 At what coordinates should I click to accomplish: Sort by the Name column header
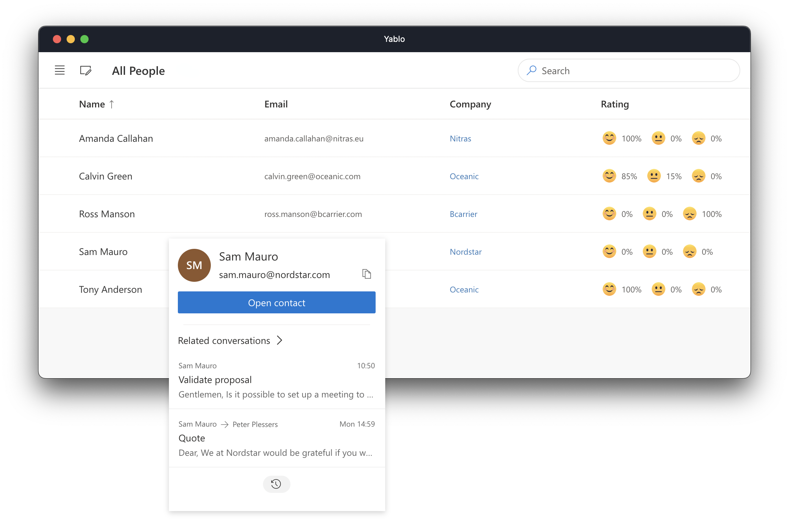tap(92, 104)
